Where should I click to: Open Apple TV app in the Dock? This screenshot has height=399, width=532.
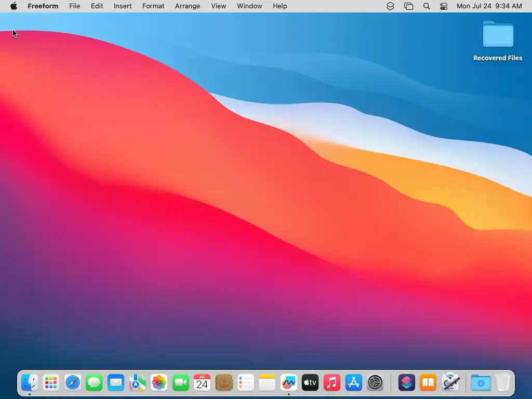[310, 383]
